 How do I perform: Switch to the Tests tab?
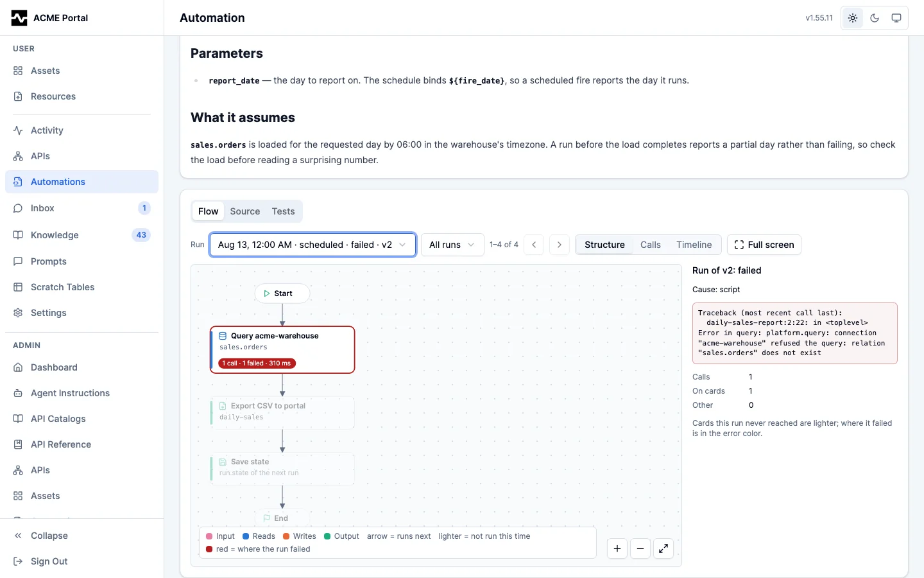283,211
